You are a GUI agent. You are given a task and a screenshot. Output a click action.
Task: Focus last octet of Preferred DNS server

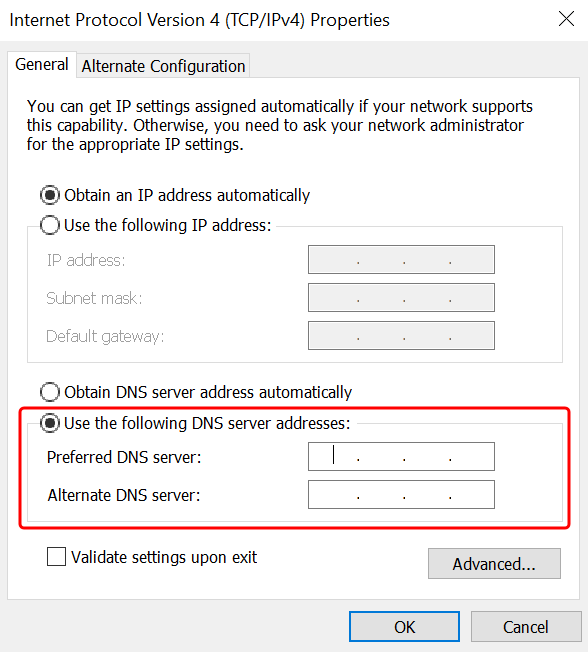(x=472, y=457)
